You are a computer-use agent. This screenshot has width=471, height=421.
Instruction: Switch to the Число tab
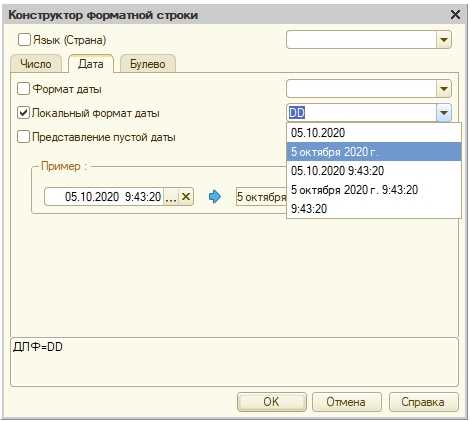pos(36,64)
